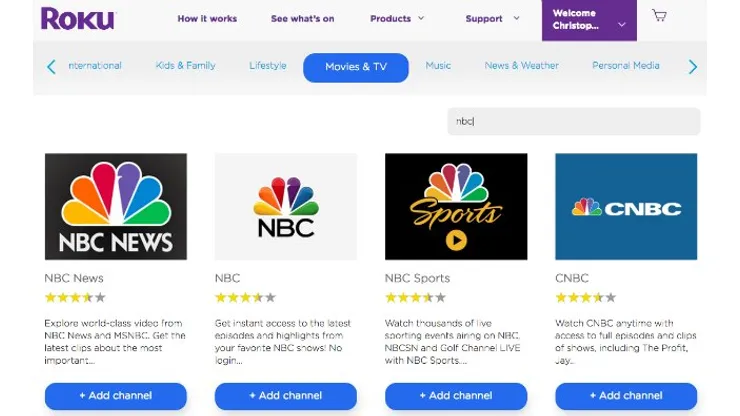Click the Roku logo

pyautogui.click(x=77, y=19)
